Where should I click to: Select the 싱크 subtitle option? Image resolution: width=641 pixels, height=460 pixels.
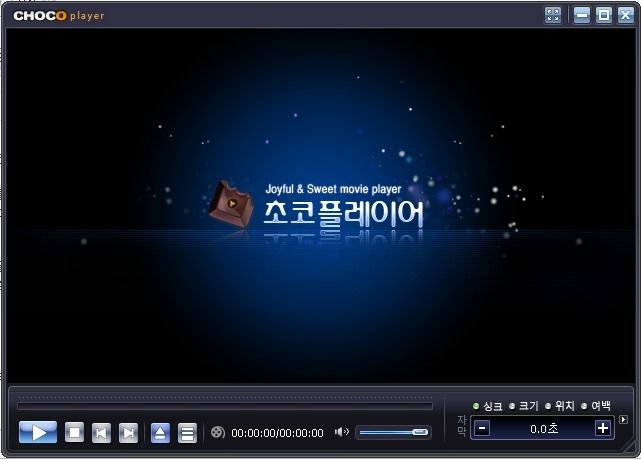[x=488, y=406]
